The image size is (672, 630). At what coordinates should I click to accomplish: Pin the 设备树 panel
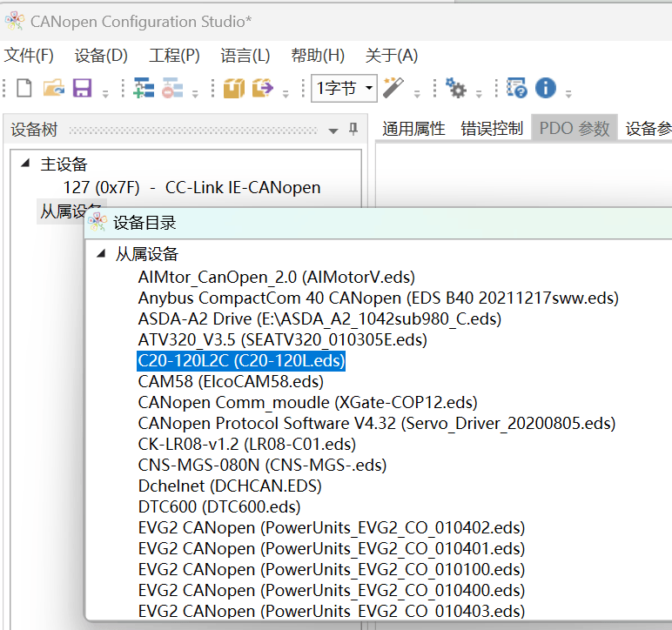[353, 129]
